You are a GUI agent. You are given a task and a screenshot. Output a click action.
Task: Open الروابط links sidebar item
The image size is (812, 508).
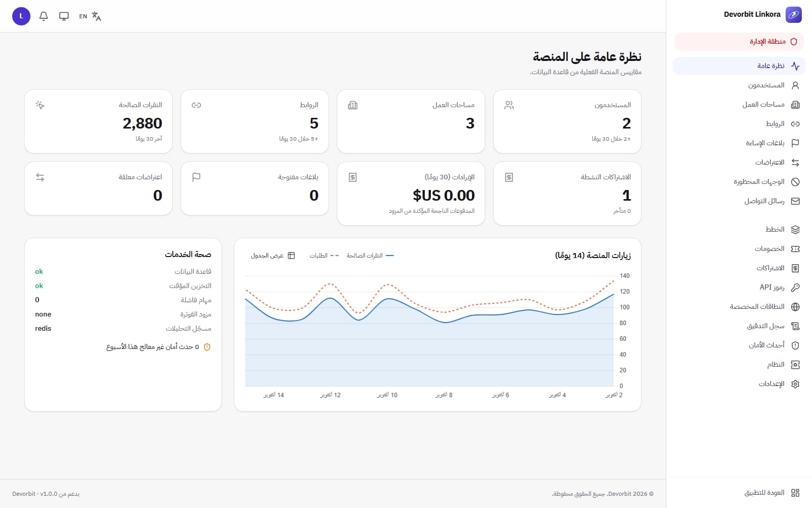click(x=739, y=124)
